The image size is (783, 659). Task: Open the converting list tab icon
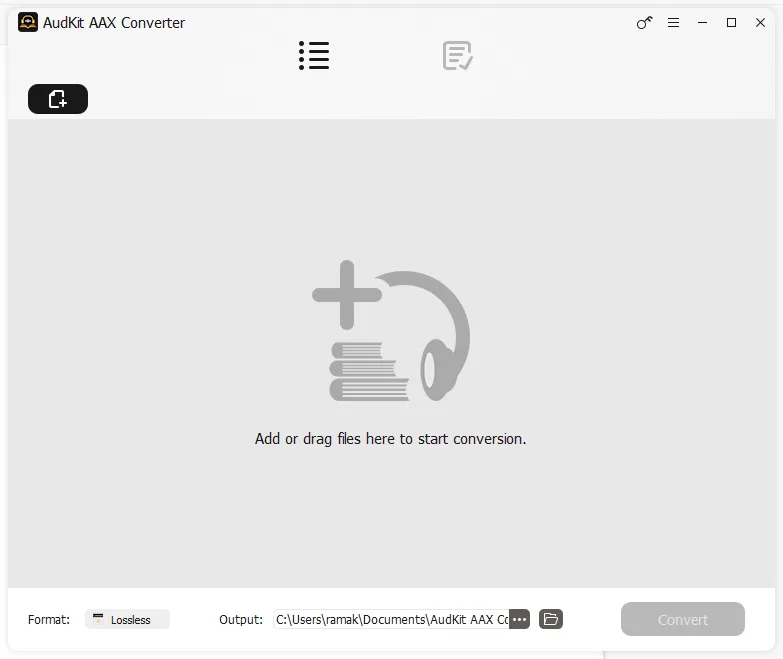coord(314,55)
